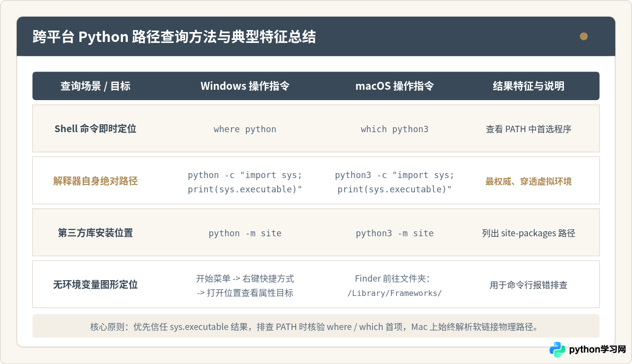
Task: Click the 'where python' command cell
Action: 245,129
